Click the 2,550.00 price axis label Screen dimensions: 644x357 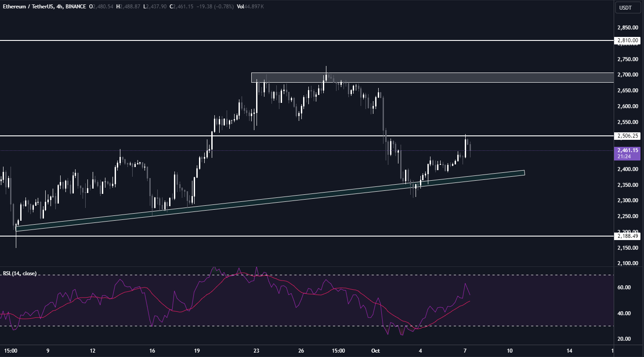627,122
